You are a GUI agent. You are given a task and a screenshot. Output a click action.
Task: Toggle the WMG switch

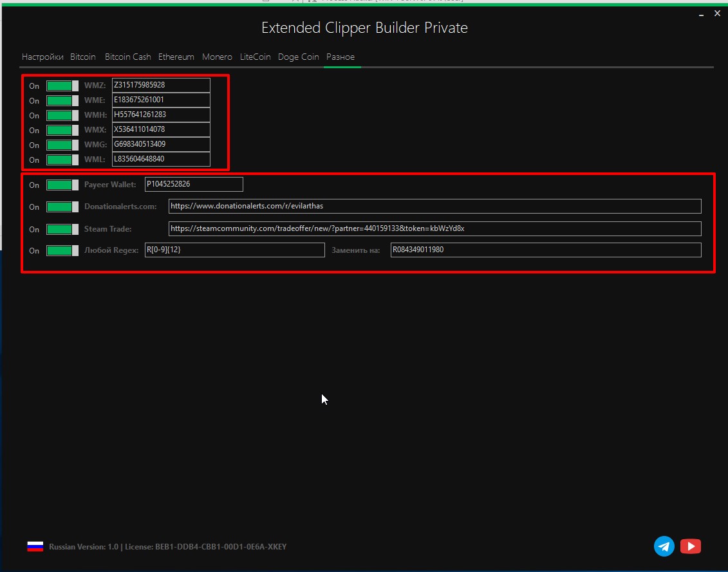(x=62, y=145)
